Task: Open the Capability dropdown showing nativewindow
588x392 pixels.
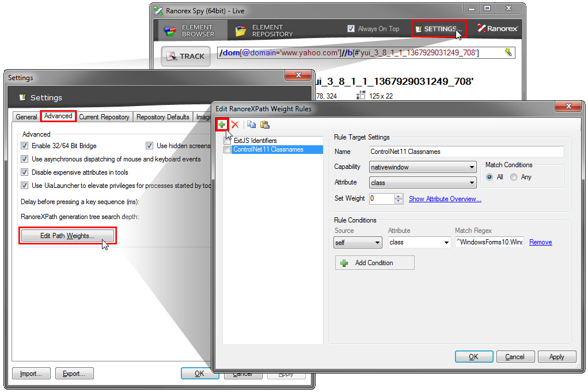Action: 423,167
